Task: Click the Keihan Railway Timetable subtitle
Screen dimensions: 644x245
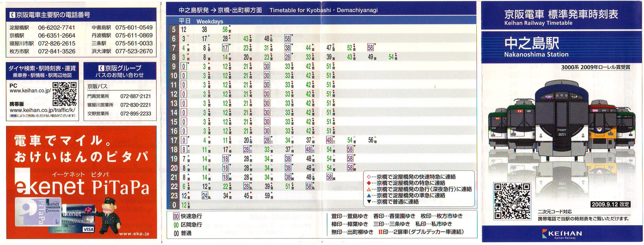Action: [x=538, y=23]
